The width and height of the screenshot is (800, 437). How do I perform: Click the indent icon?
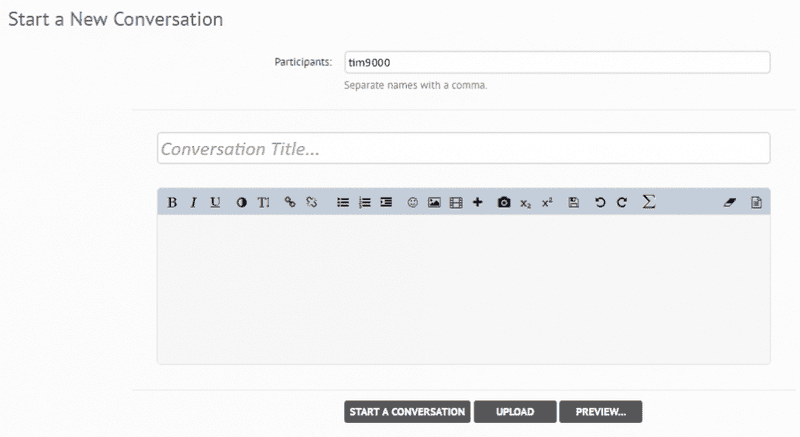click(386, 202)
